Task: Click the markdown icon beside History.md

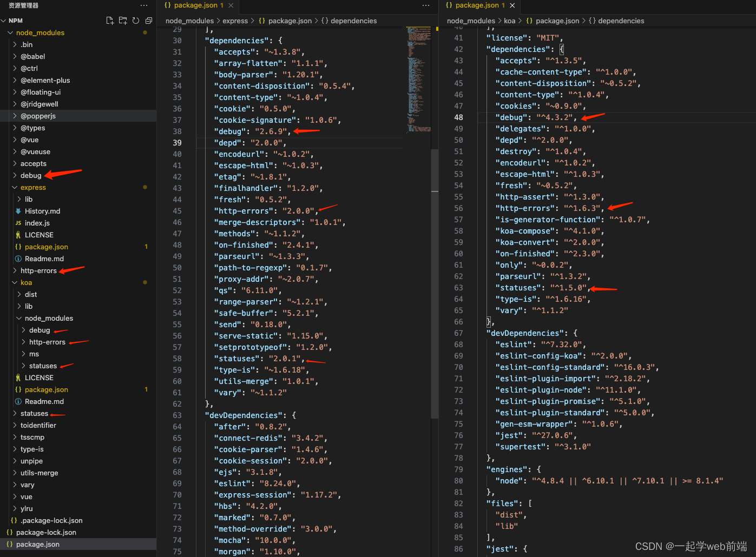Action: click(18, 211)
